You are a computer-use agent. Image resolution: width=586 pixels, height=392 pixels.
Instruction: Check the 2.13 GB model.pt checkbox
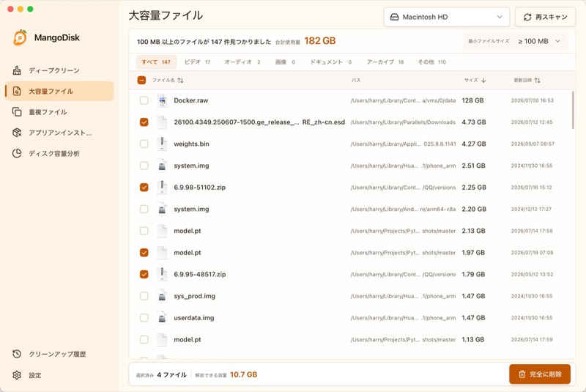coord(144,231)
